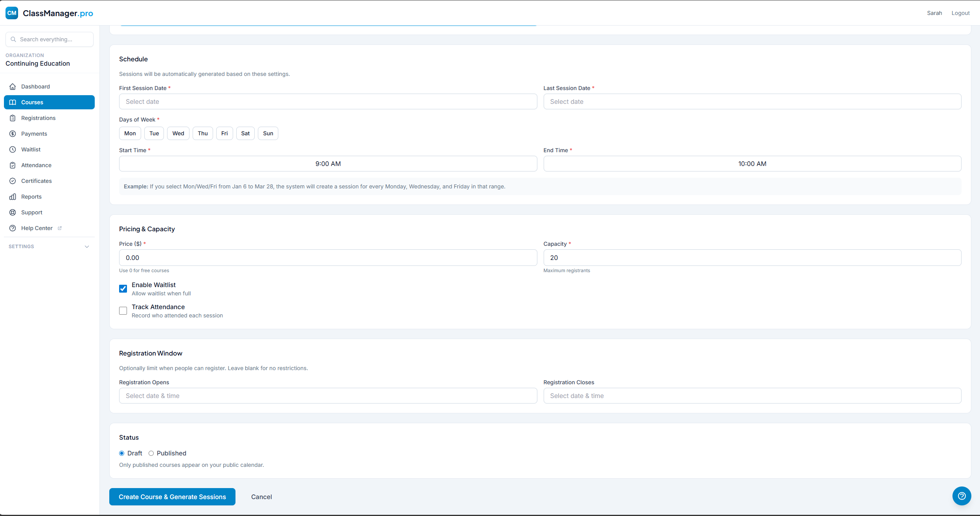Screen dimensions: 980x516
Task: Open the Reports bar-chart icon
Action: [x=13, y=196]
